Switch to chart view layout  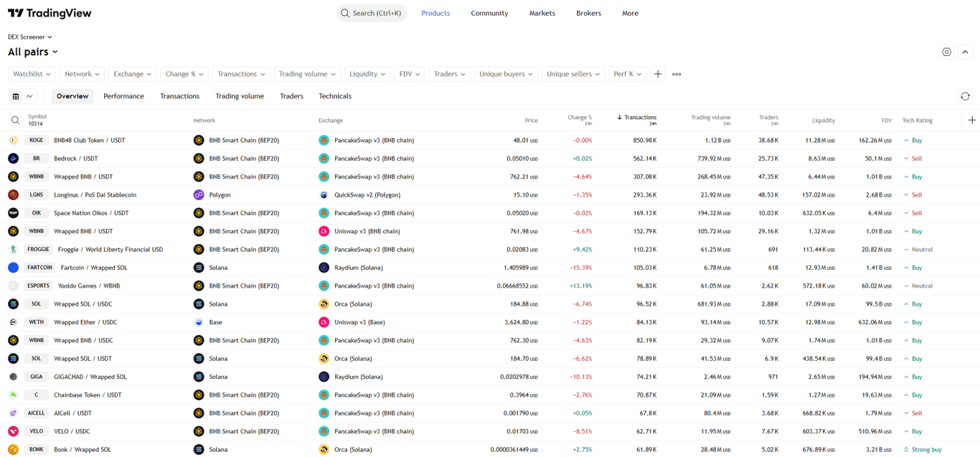click(x=28, y=95)
